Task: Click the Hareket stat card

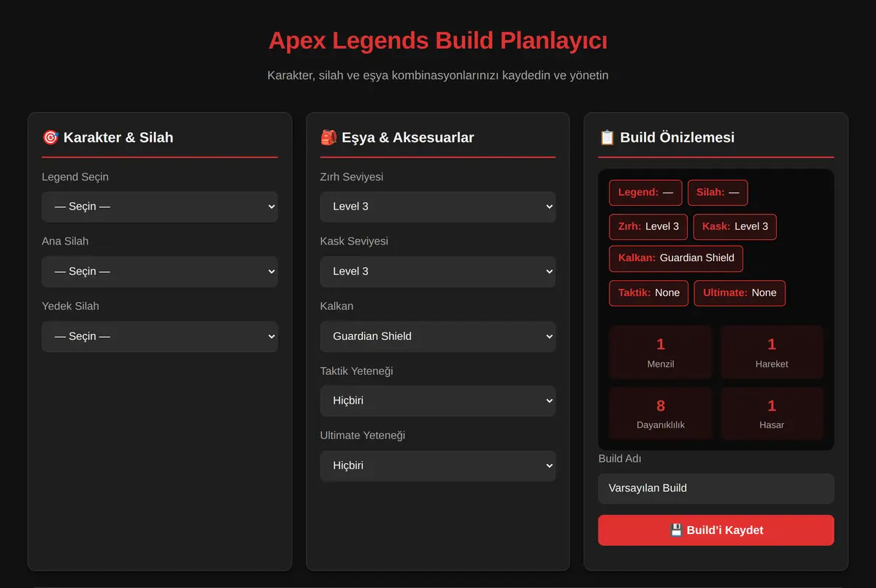Action: point(772,352)
